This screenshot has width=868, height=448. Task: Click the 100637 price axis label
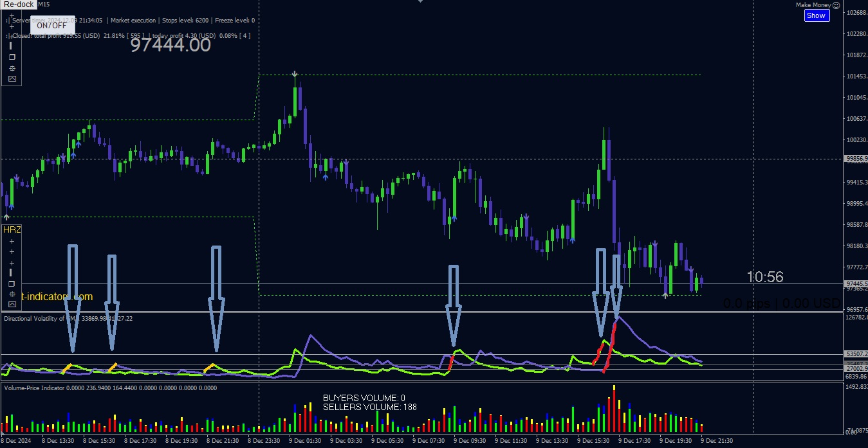click(x=857, y=119)
